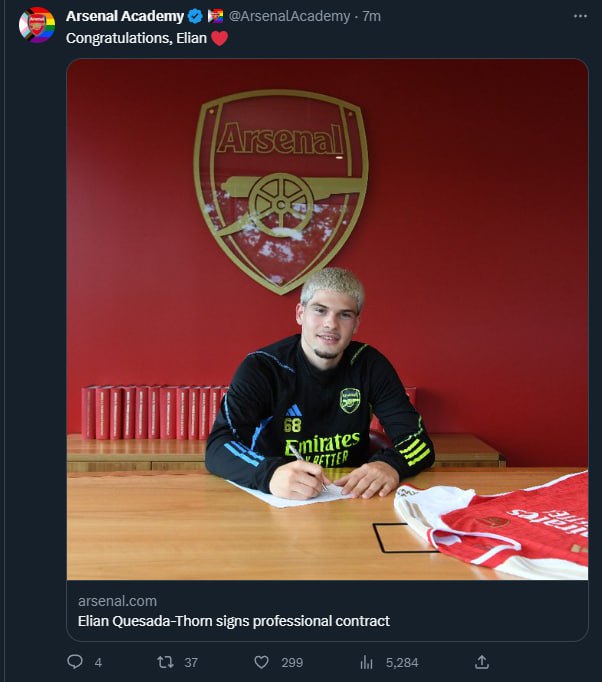This screenshot has width=602, height=682.
Task: Open the three-dot more options menu
Action: click(580, 16)
